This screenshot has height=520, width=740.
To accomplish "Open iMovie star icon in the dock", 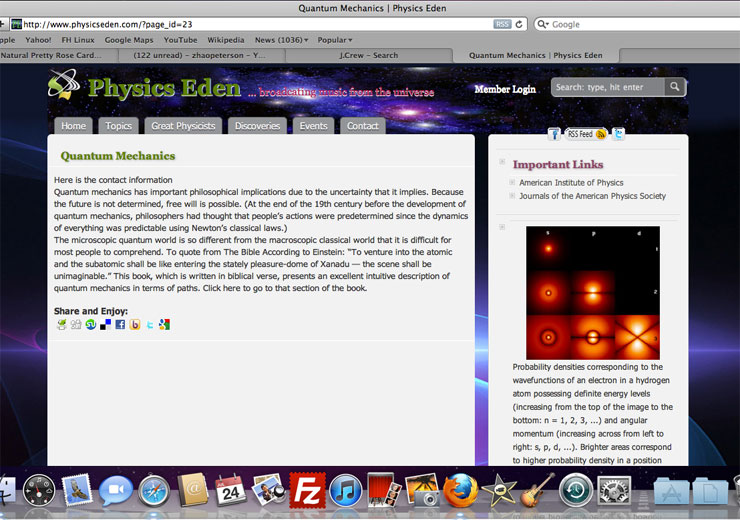I will coord(499,491).
